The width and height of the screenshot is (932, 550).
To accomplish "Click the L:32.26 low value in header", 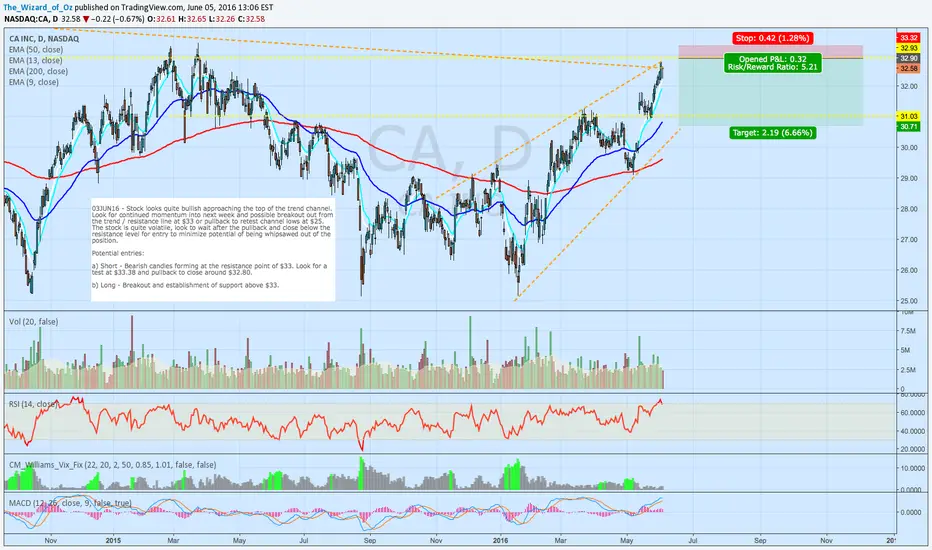I will [222, 19].
